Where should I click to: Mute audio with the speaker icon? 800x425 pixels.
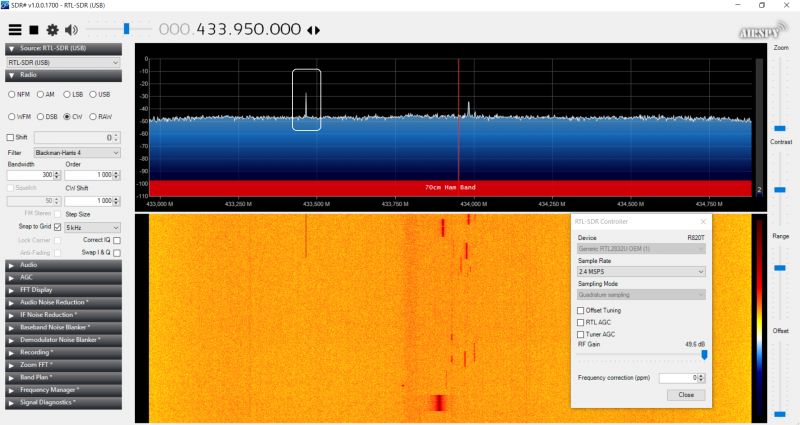71,30
